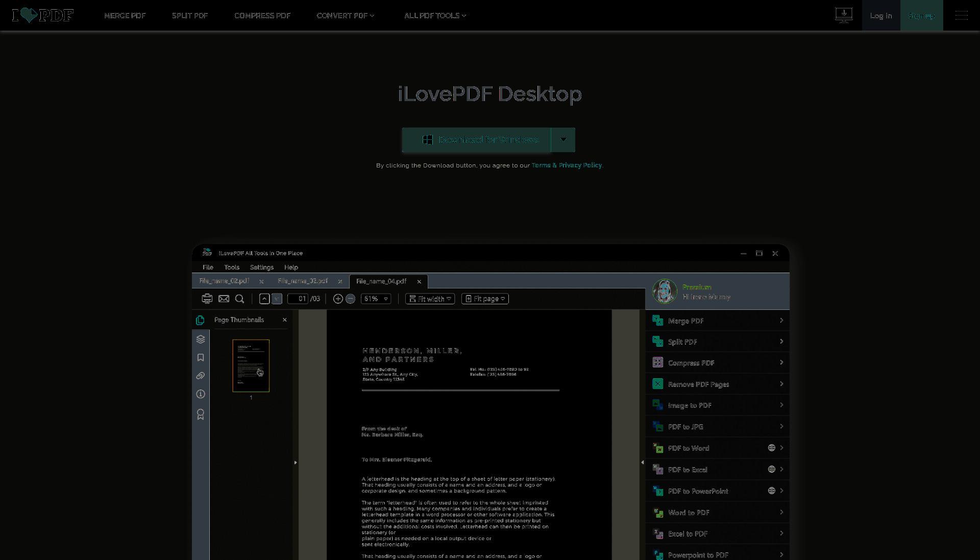The width and height of the screenshot is (980, 560).
Task: Click Download for Windows button
Action: point(476,139)
